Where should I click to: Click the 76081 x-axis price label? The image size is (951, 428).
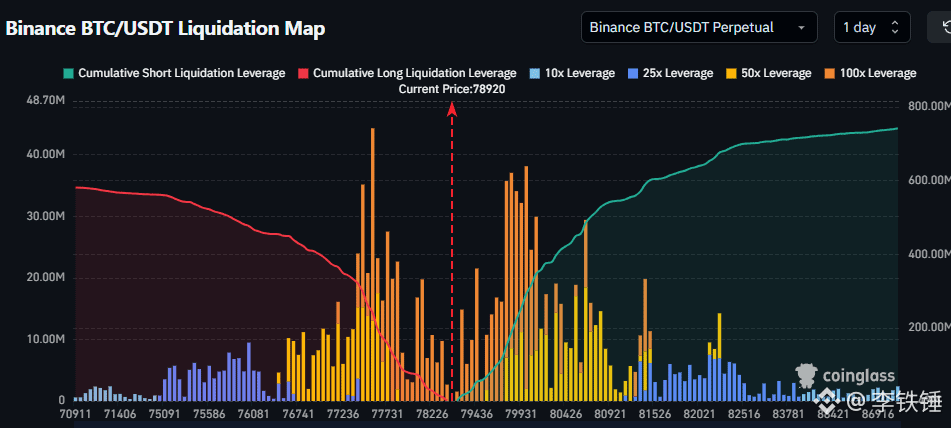coord(253,415)
